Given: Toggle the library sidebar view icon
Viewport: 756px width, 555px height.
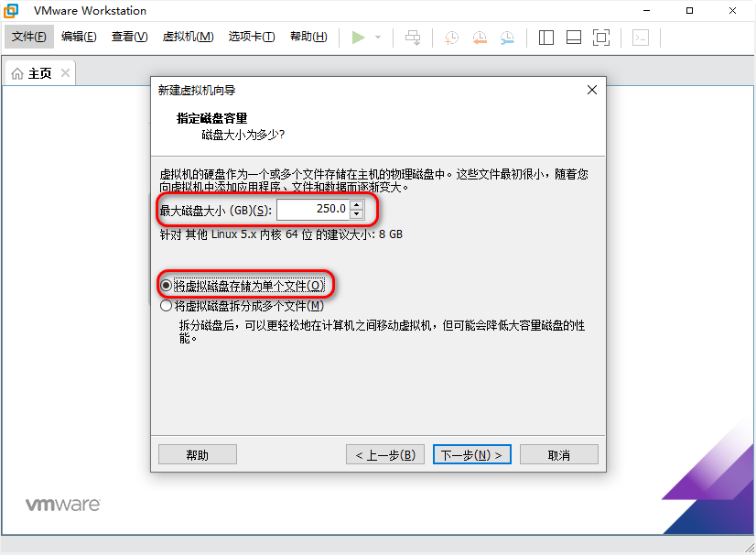Looking at the screenshot, I should [x=545, y=38].
